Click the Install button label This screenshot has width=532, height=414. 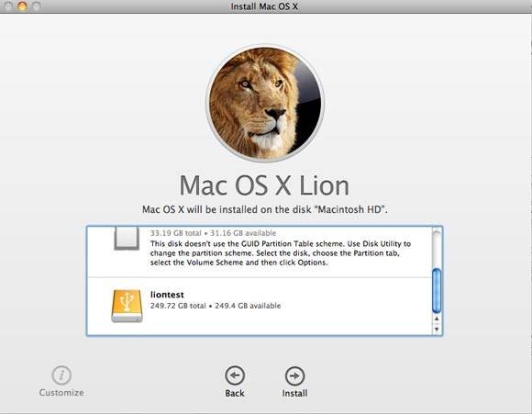(294, 393)
